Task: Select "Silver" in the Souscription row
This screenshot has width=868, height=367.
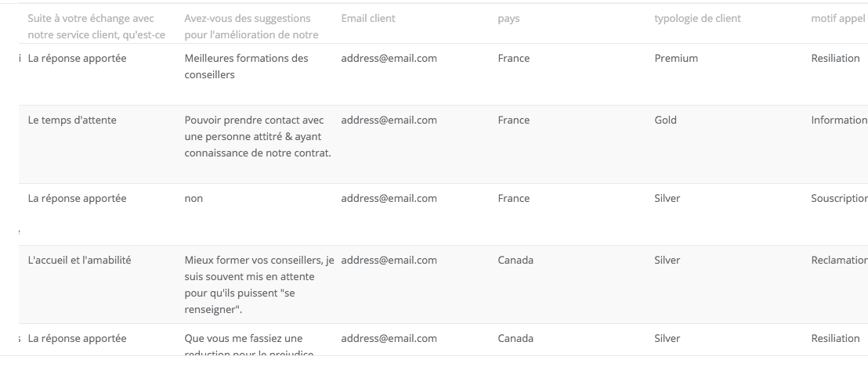Action: click(667, 199)
